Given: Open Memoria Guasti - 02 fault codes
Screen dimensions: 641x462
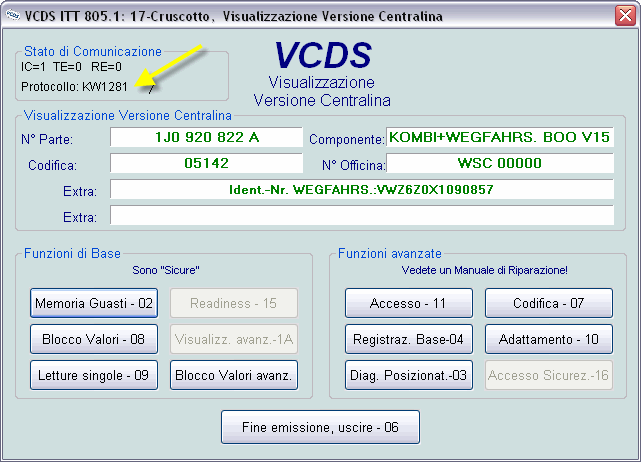Looking at the screenshot, I should tap(94, 303).
